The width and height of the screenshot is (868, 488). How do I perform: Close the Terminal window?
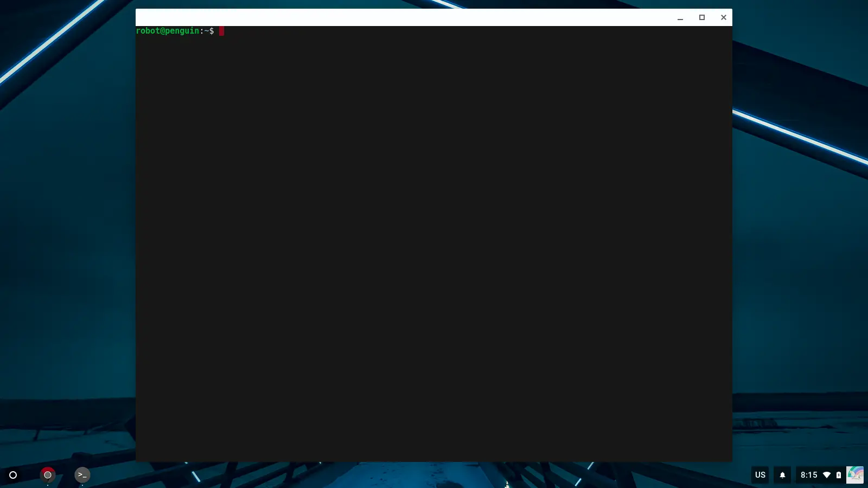(x=723, y=17)
